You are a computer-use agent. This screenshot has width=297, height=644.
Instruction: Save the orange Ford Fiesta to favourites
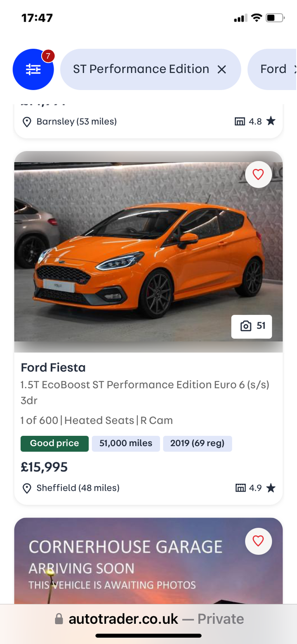(x=258, y=175)
